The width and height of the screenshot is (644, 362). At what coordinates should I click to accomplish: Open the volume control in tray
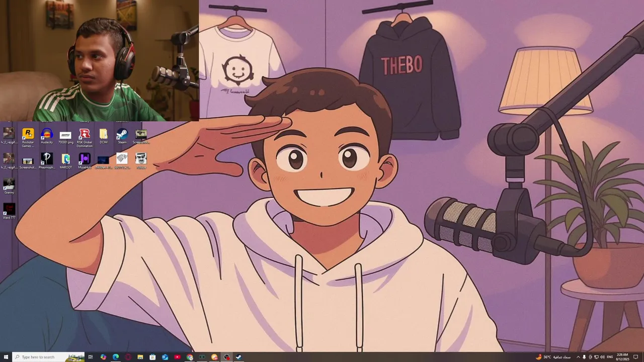tap(602, 357)
